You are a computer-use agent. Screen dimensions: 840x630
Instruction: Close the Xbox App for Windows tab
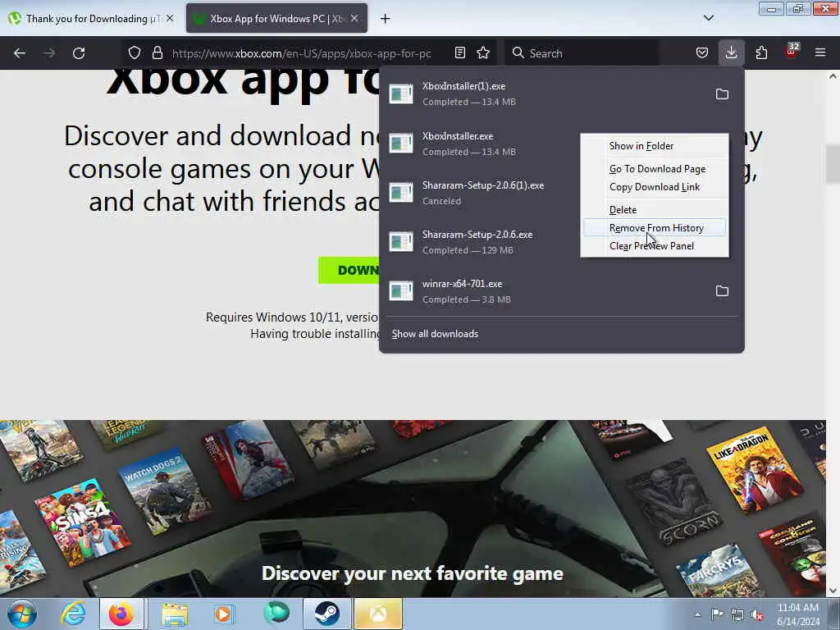354,18
